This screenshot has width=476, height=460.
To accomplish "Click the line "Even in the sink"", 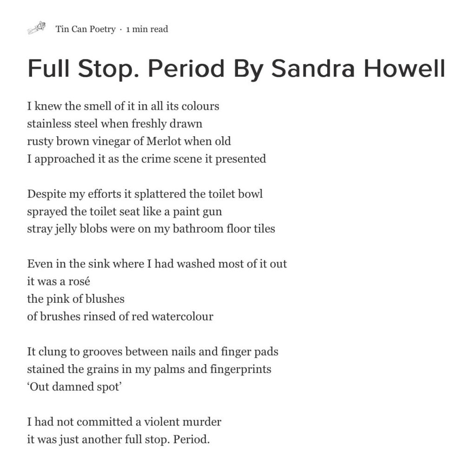I will click(157, 264).
